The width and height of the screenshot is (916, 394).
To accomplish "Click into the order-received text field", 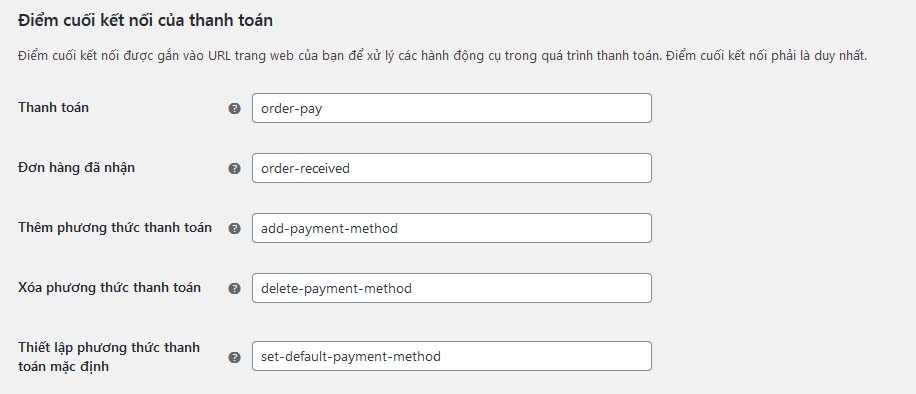I will (x=452, y=168).
